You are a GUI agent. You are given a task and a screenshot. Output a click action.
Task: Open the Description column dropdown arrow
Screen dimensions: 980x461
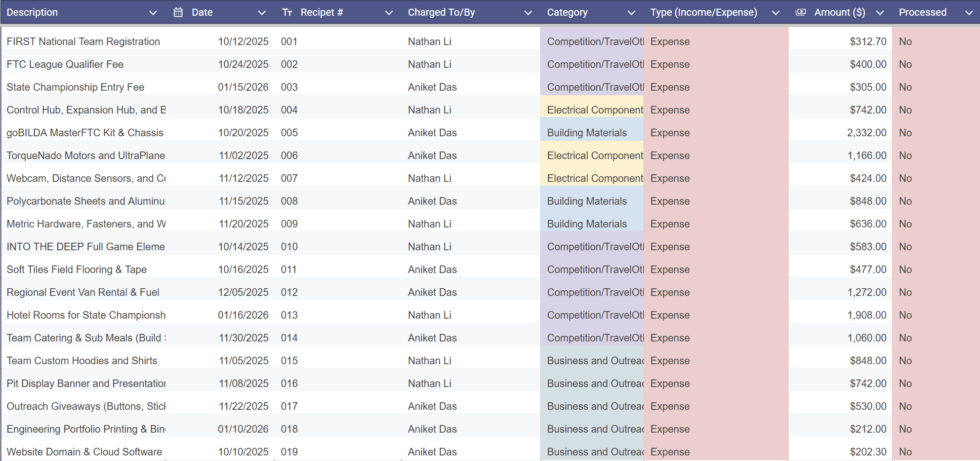[153, 13]
